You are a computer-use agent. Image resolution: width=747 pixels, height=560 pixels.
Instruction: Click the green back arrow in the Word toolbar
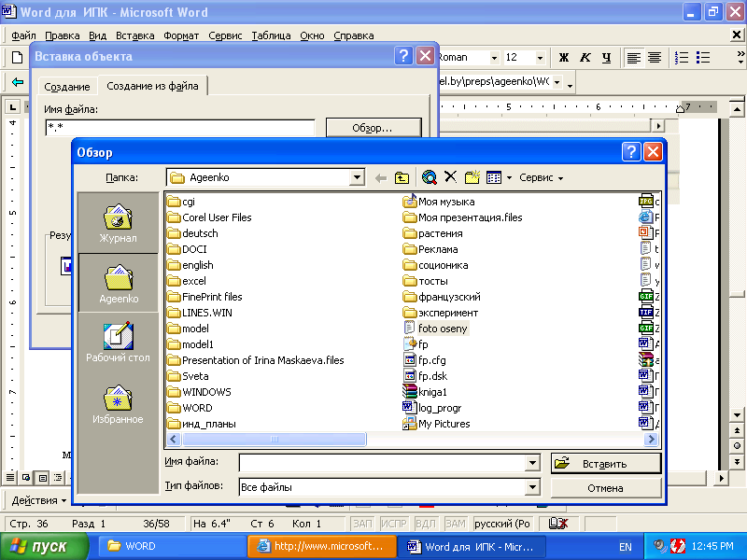(x=18, y=82)
